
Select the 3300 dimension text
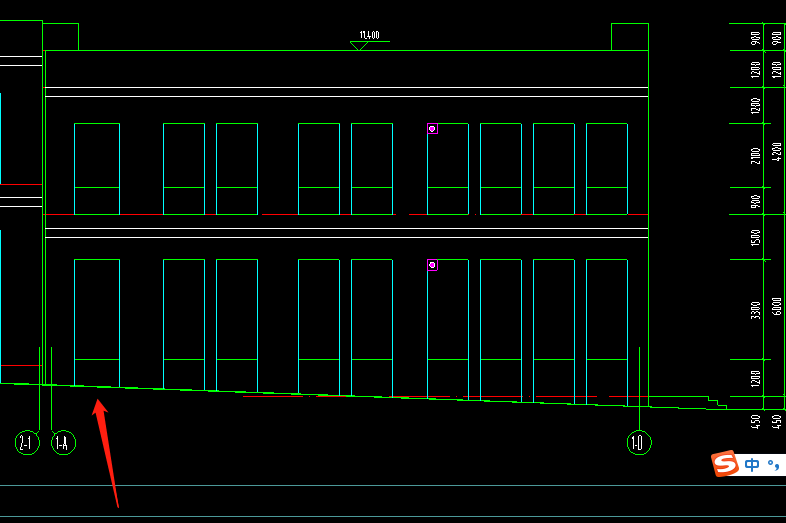(x=755, y=310)
